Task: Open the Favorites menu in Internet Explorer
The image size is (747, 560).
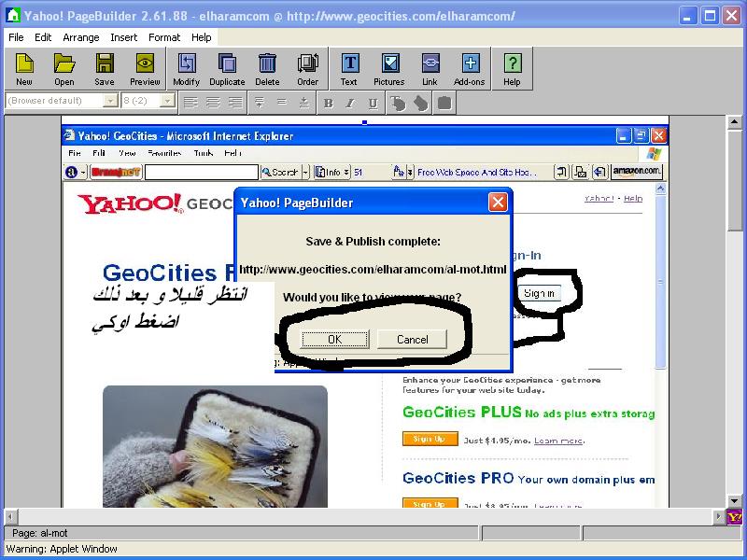Action: [x=164, y=153]
